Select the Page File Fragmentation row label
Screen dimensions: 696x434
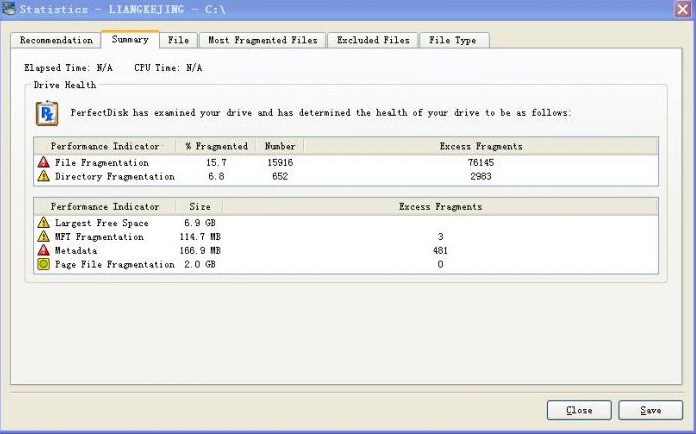115,264
